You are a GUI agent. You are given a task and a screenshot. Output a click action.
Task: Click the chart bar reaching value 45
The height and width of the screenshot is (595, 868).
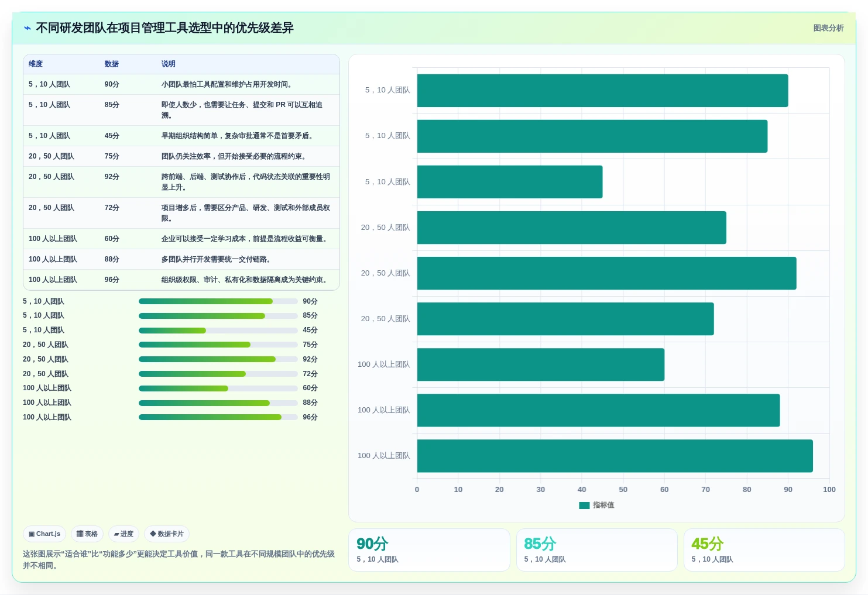[510, 182]
